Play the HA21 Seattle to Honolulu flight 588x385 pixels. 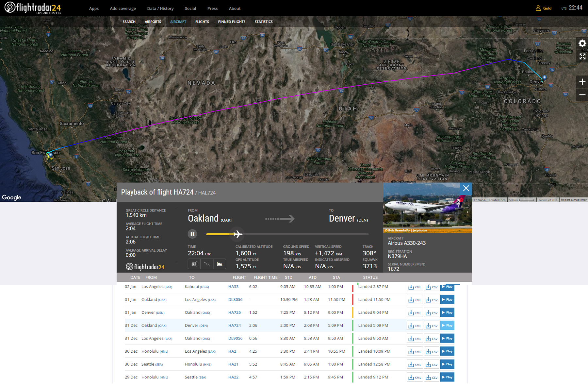(x=447, y=364)
